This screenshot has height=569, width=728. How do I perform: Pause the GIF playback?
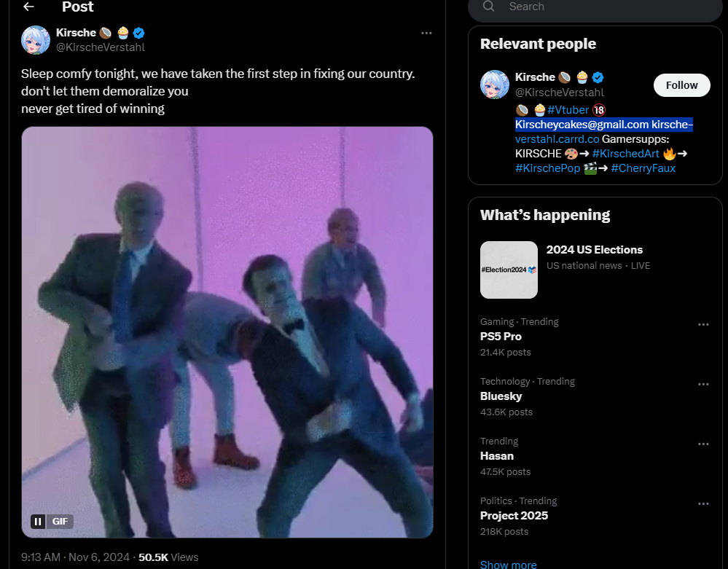tap(38, 522)
